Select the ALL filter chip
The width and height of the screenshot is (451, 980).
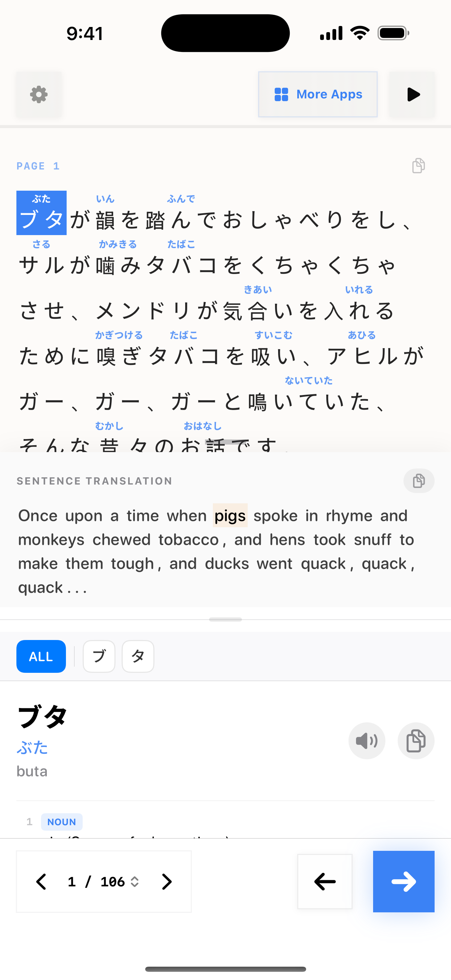[x=41, y=656]
